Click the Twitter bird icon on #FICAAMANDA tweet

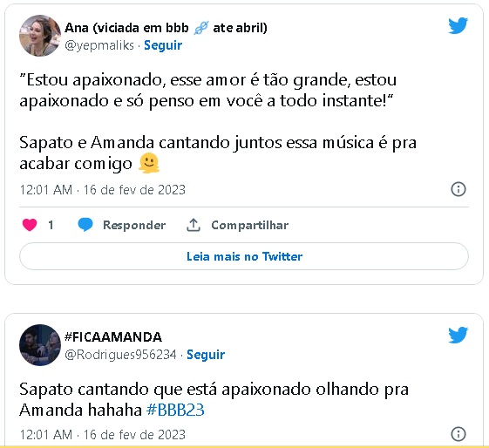click(458, 335)
